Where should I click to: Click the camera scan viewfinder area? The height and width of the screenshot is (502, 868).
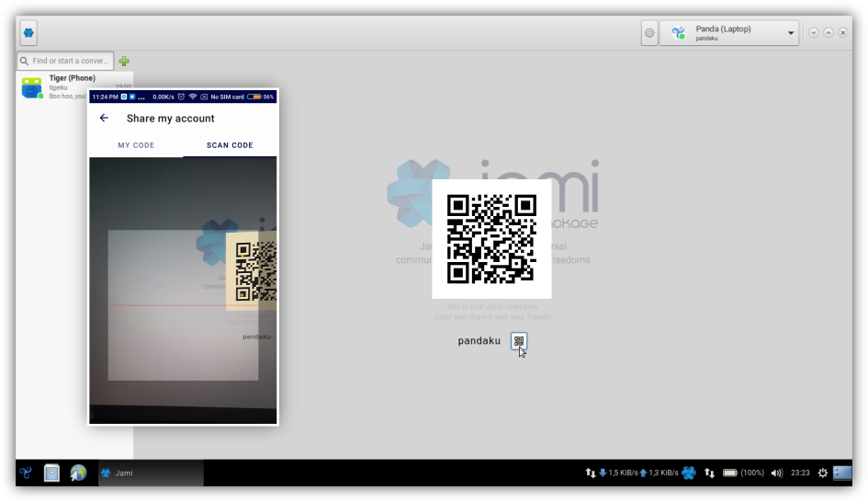[183, 304]
